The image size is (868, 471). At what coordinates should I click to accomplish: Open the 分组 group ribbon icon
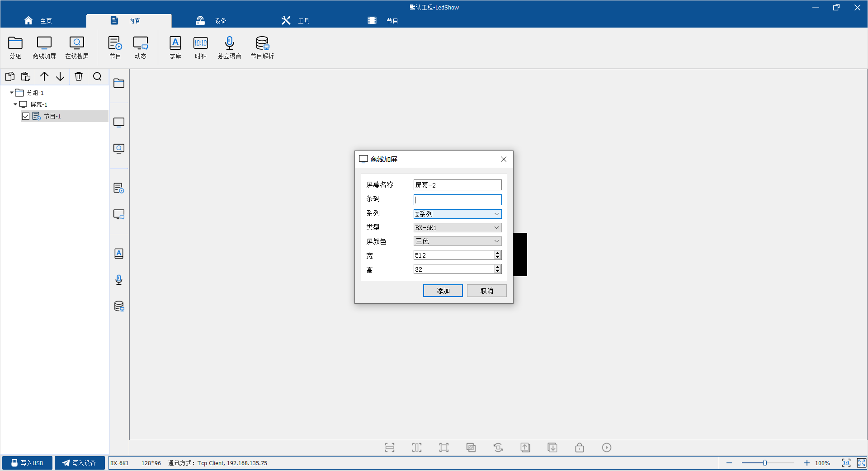point(15,47)
